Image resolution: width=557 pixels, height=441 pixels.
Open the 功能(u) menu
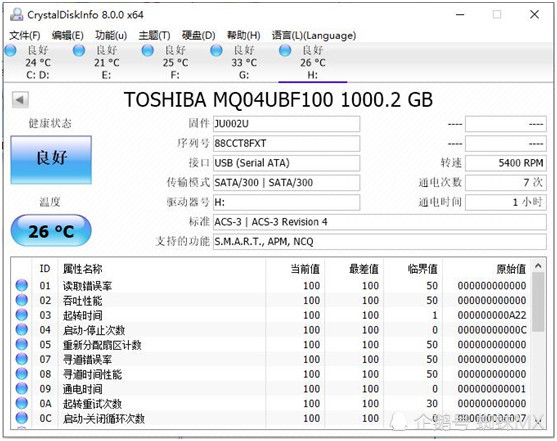tap(111, 35)
